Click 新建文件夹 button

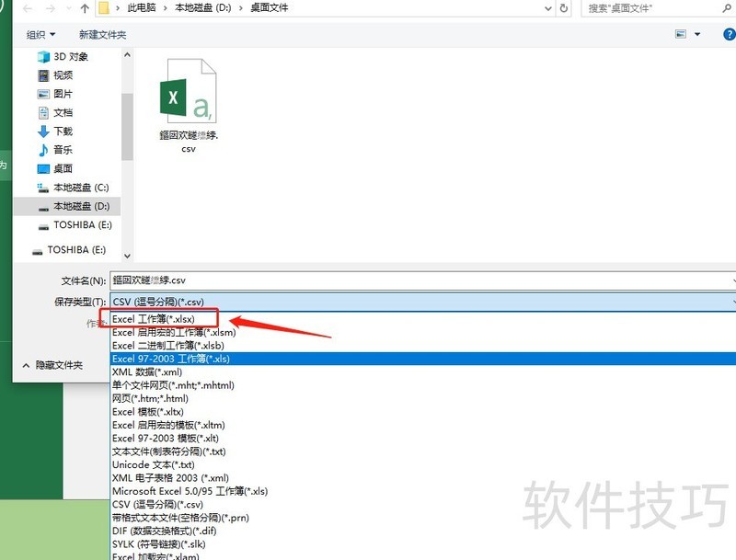pyautogui.click(x=103, y=34)
